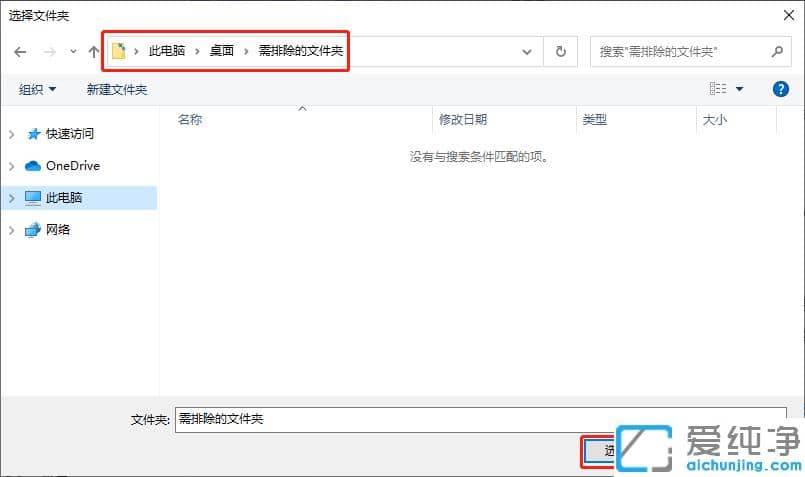Select OneDrive in the navigation pane
The width and height of the screenshot is (805, 477).
(73, 166)
